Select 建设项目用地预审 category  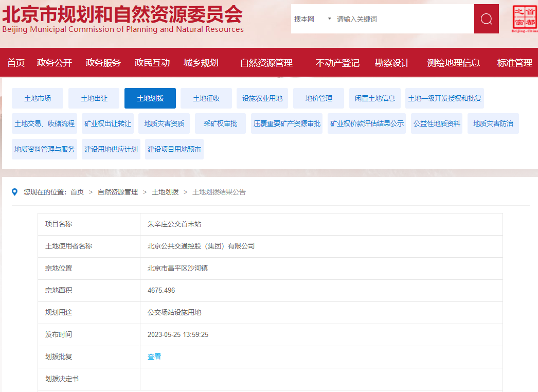click(174, 149)
